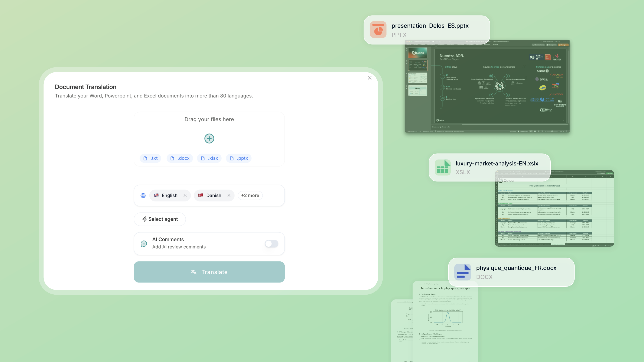
Task: Enable the AI Comments toggle
Action: (x=271, y=244)
